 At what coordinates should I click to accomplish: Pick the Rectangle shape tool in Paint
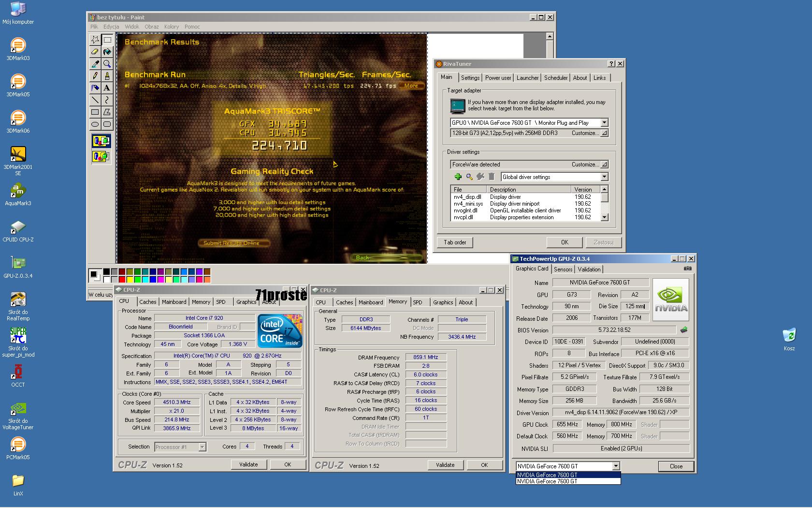tap(95, 112)
